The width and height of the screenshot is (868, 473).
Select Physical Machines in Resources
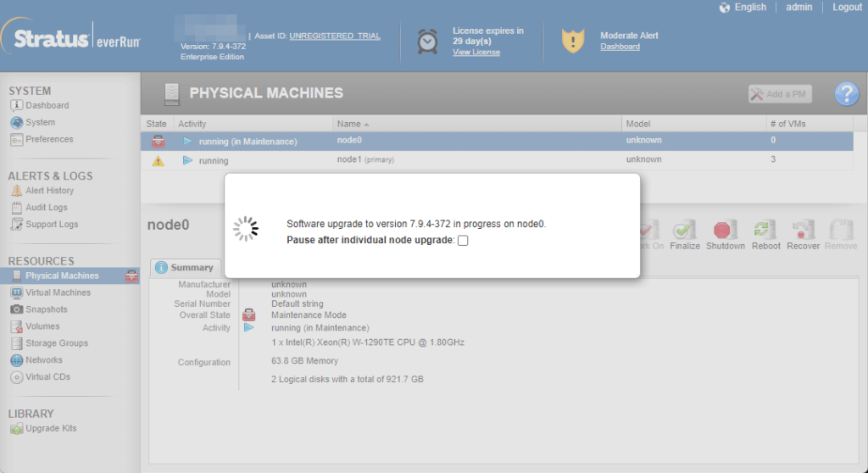(x=62, y=275)
